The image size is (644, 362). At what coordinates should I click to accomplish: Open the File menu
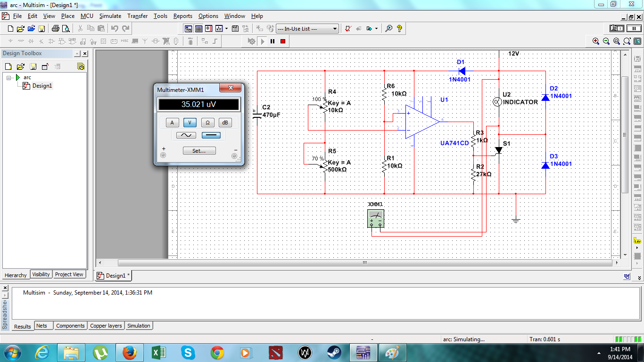point(17,16)
